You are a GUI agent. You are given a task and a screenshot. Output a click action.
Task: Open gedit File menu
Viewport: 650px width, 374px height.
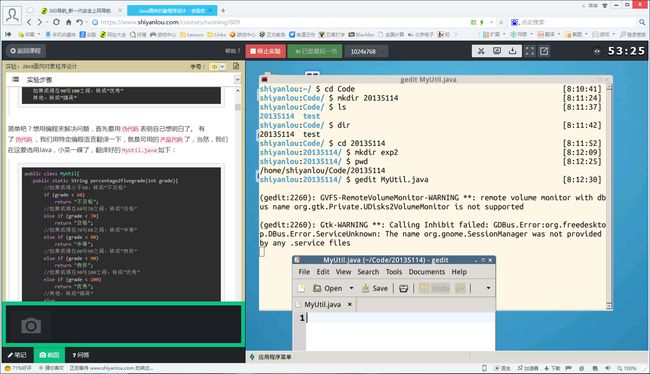point(304,272)
